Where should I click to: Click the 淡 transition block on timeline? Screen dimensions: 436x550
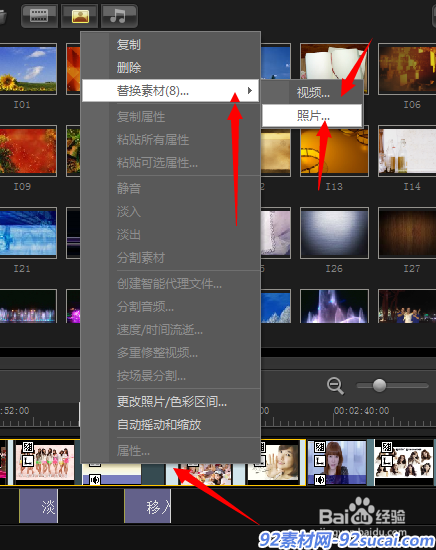[x=39, y=506]
